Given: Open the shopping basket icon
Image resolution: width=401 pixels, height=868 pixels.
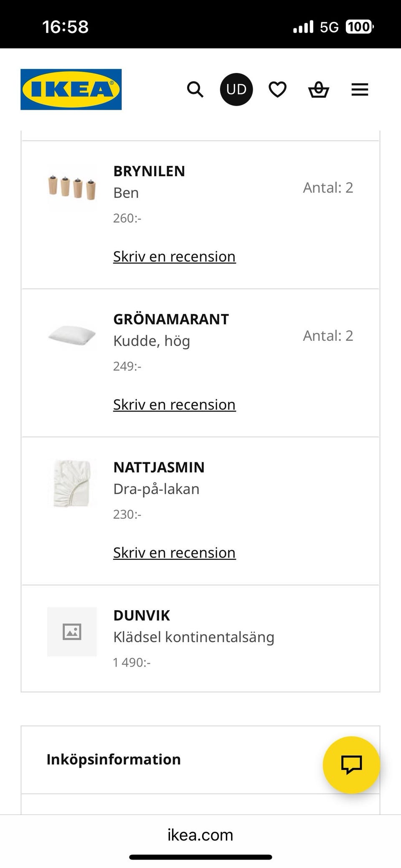Looking at the screenshot, I should tap(319, 89).
